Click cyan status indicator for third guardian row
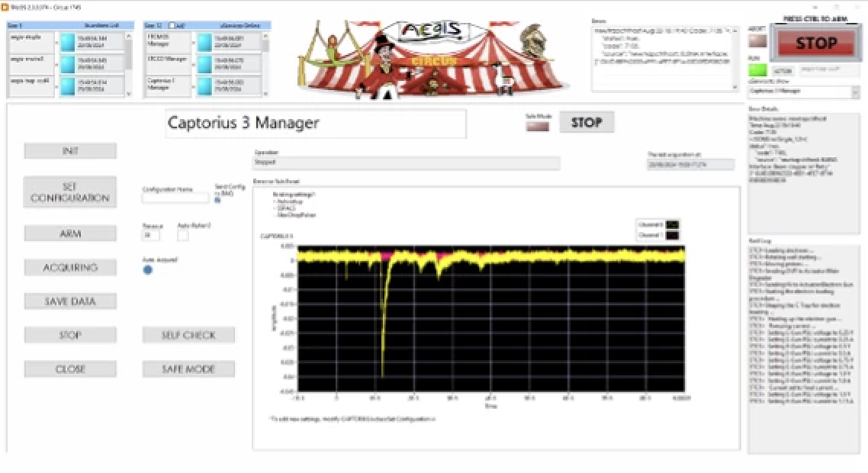Viewport: 868px width, 473px height. tap(68, 86)
